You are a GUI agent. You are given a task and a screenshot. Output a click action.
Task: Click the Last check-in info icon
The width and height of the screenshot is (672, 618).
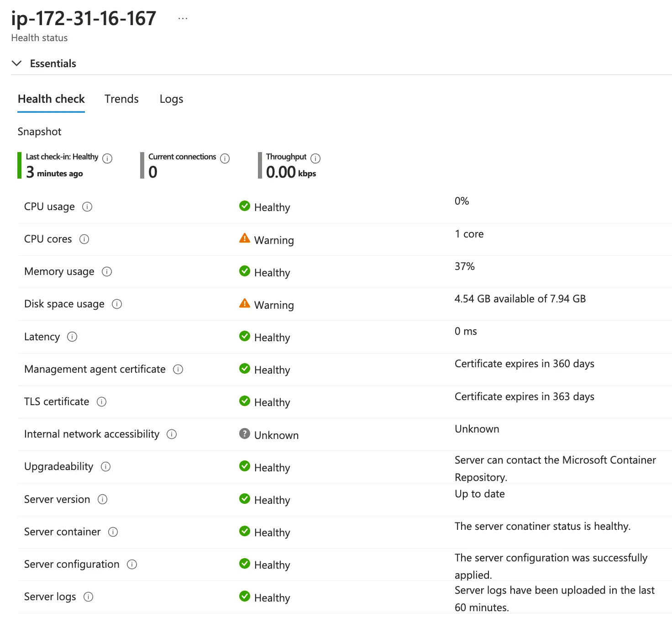click(x=107, y=158)
